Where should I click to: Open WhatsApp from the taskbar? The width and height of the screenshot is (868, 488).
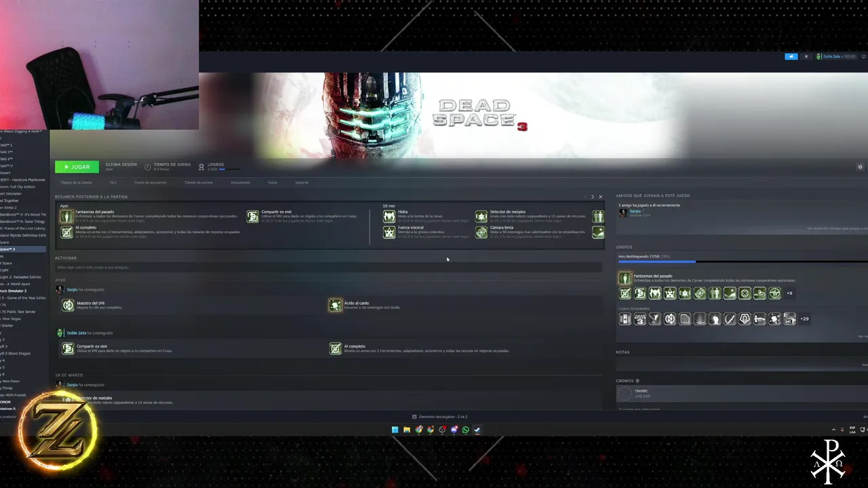click(465, 430)
